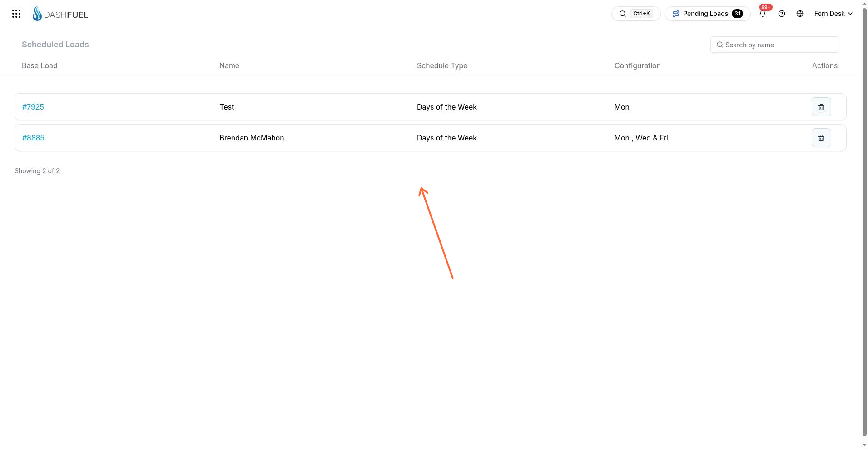Viewport: 868px width, 449px height.
Task: Click 'Days of the Week' in Brendan McMahon row
Action: click(446, 138)
